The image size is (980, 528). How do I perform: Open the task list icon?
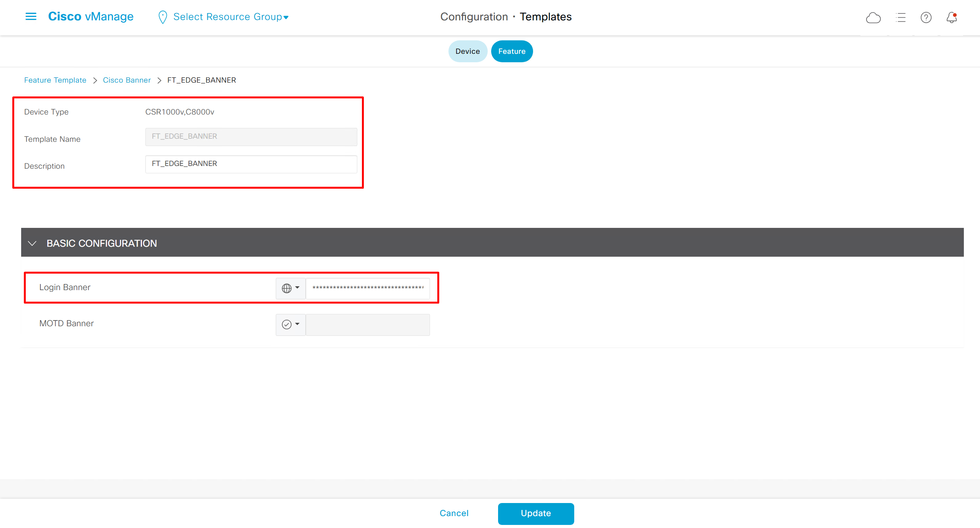(x=901, y=18)
